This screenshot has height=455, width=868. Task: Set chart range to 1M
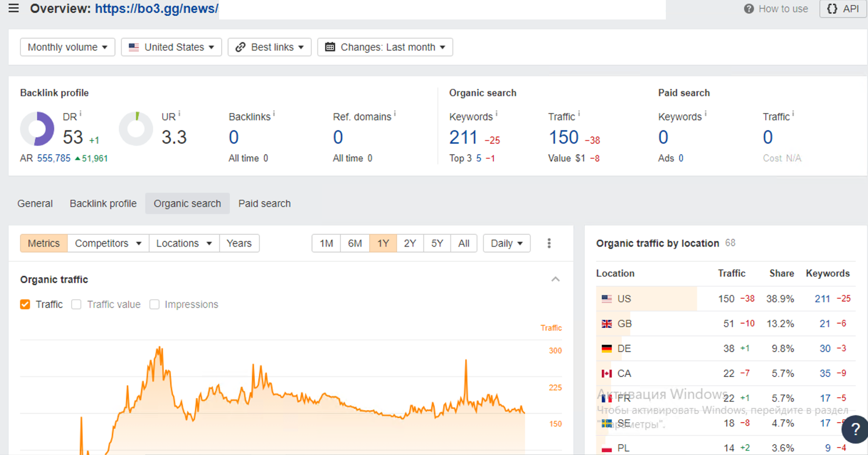coord(326,244)
